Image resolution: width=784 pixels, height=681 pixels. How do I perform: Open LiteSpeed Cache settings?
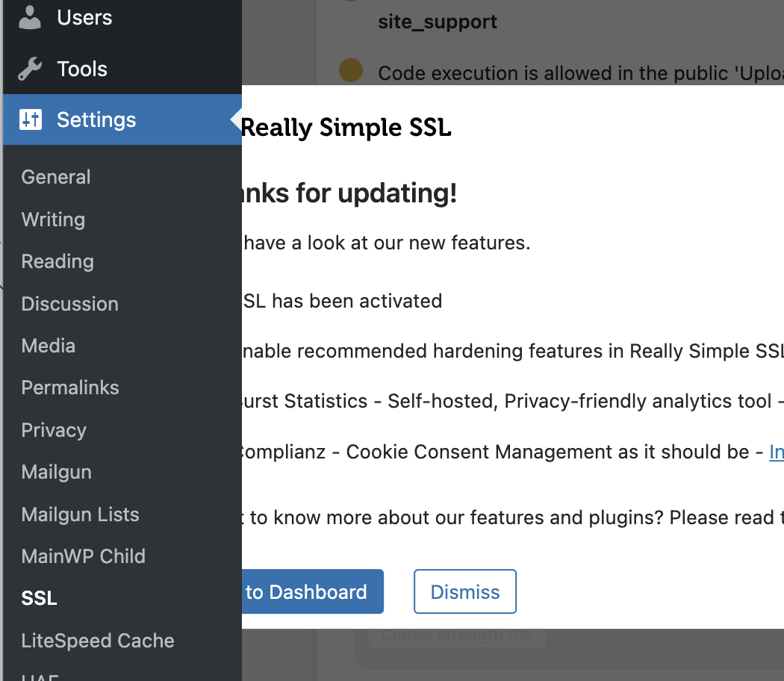98,641
